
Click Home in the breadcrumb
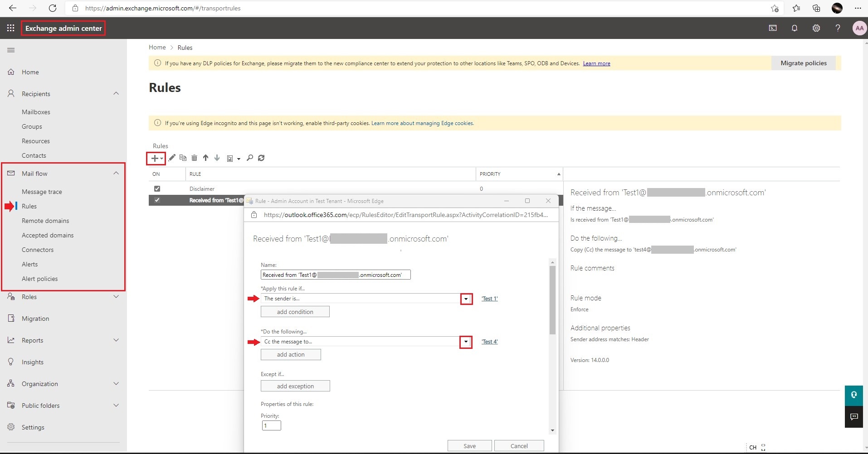click(157, 47)
